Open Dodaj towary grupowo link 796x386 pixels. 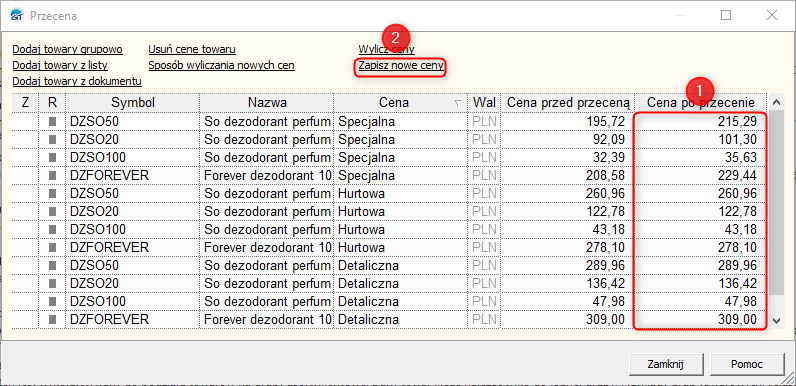tap(68, 49)
